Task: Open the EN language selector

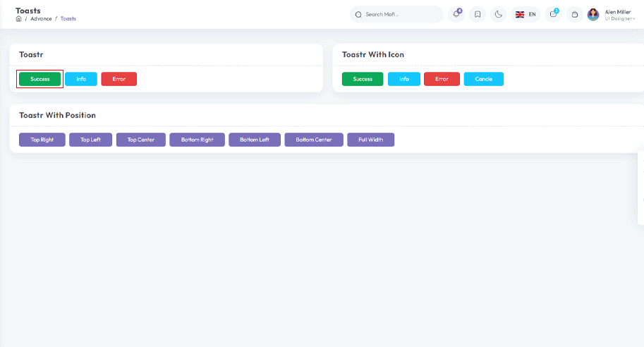Action: pyautogui.click(x=525, y=14)
